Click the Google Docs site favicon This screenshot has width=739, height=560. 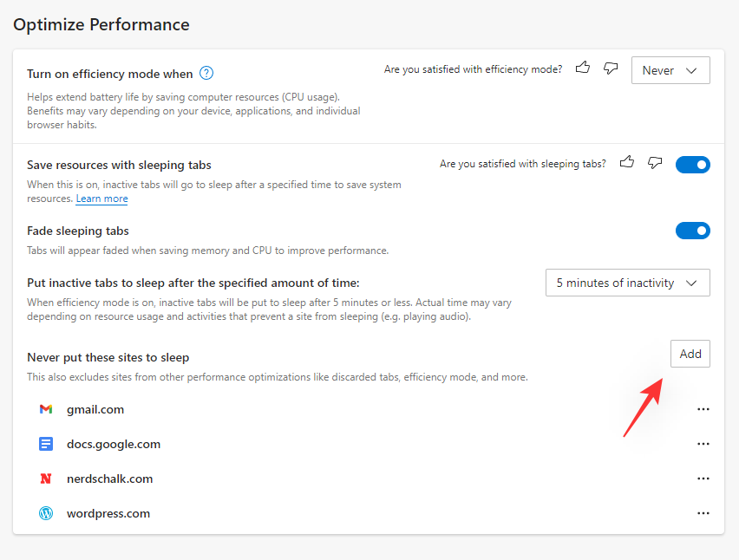click(45, 444)
